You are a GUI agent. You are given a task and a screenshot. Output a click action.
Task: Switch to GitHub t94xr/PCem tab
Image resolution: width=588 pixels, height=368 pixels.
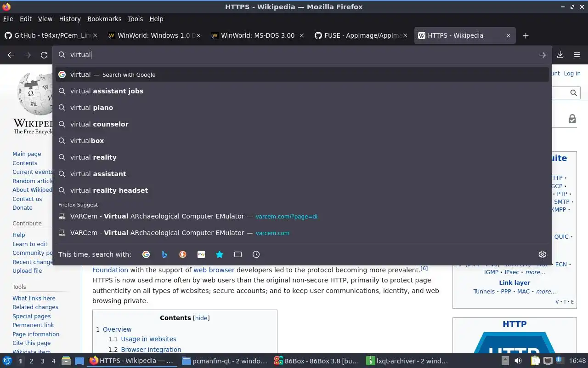pos(52,35)
